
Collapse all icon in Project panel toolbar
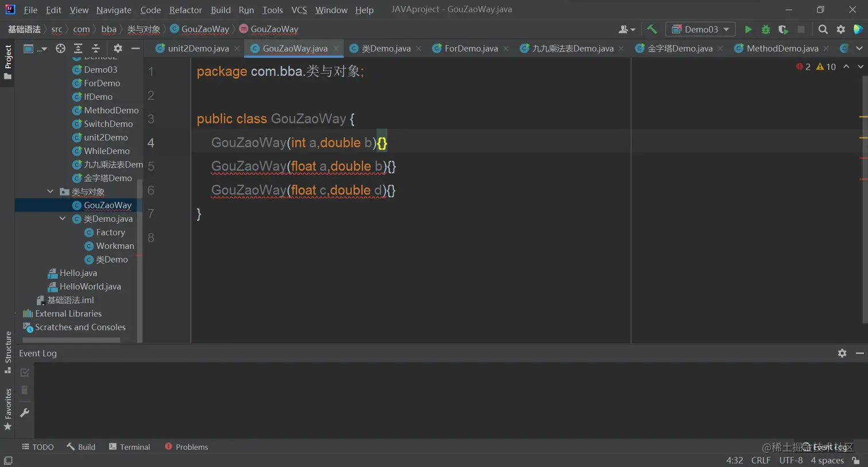pos(96,49)
